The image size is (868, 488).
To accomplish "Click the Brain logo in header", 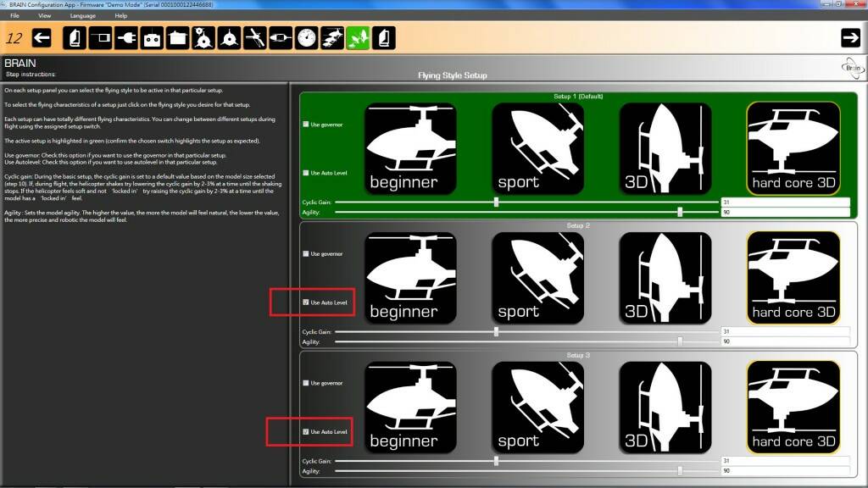I will [x=852, y=69].
